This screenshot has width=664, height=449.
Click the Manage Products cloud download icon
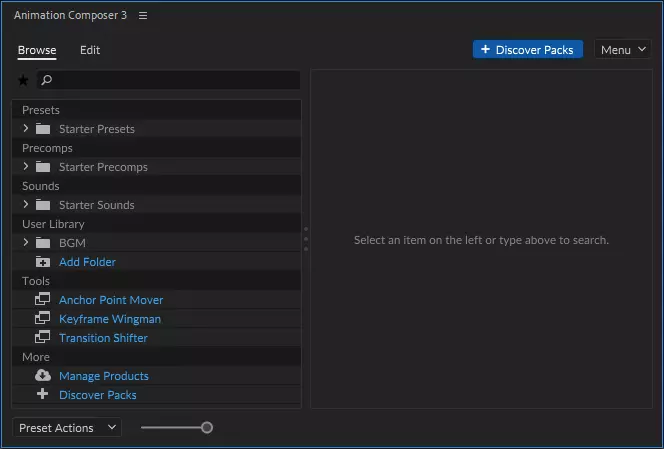pyautogui.click(x=43, y=375)
